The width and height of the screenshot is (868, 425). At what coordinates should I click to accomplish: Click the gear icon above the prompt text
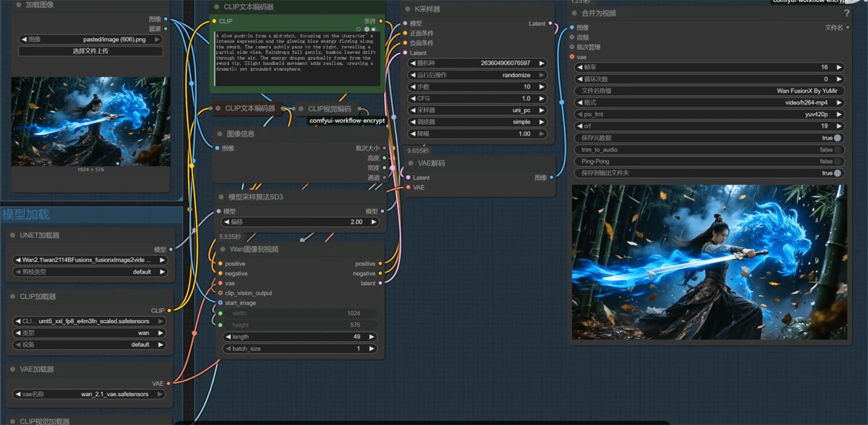pyautogui.click(x=366, y=29)
